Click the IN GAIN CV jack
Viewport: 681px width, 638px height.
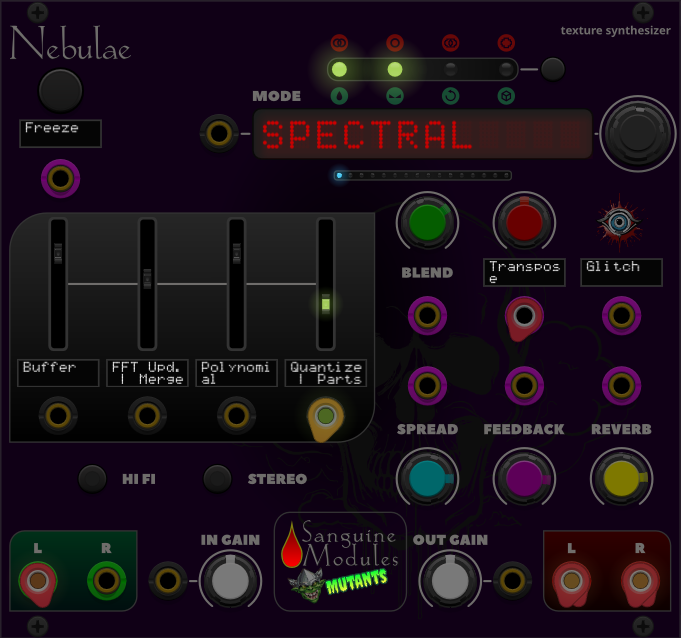tap(168, 581)
